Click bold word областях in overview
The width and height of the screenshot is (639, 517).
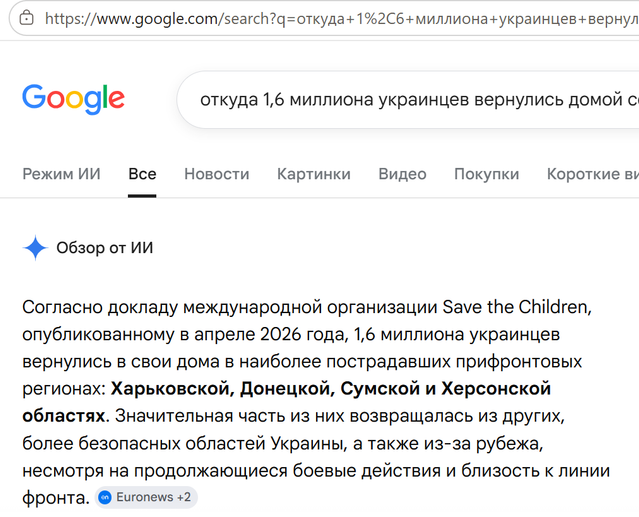pyautogui.click(x=64, y=416)
